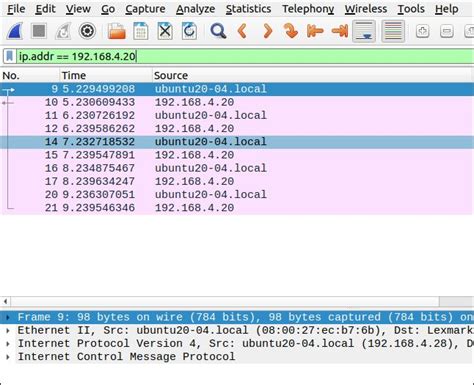This screenshot has height=385, width=474.
Task: Save this capture file
Action: 141,31
